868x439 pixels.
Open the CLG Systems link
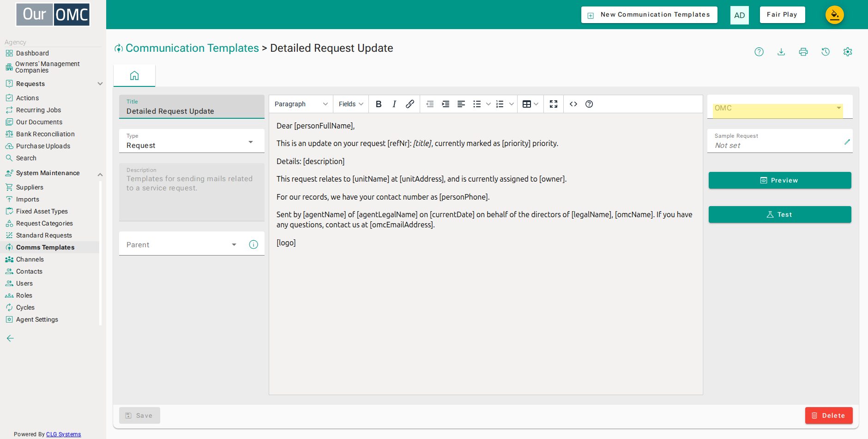point(64,434)
